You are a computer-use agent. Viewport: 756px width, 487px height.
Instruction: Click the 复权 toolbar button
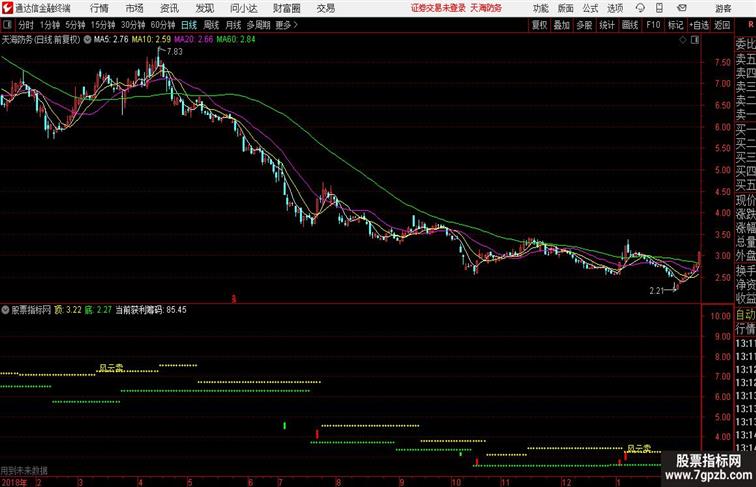(539, 25)
